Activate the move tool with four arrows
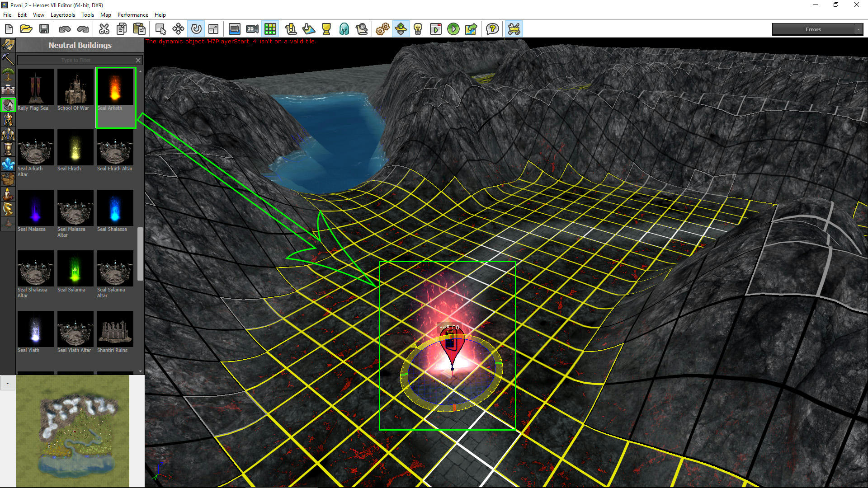Image resolution: width=868 pixels, height=488 pixels. tap(178, 29)
